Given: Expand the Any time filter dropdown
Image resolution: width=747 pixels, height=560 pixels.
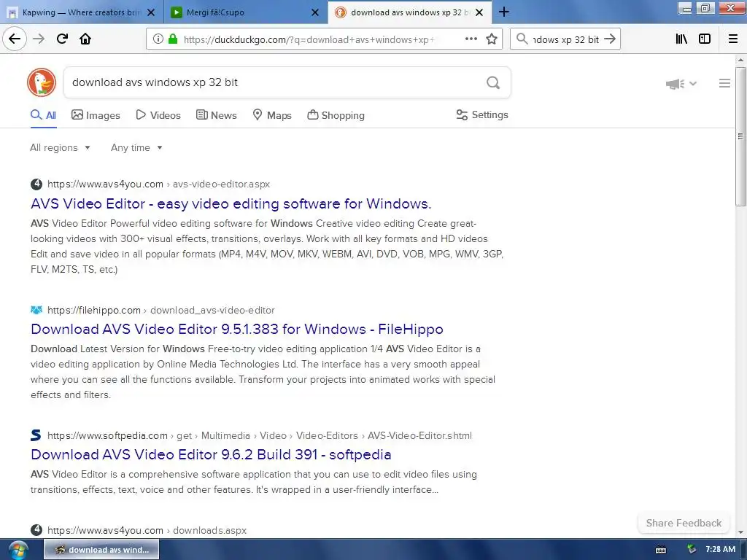Looking at the screenshot, I should [136, 147].
